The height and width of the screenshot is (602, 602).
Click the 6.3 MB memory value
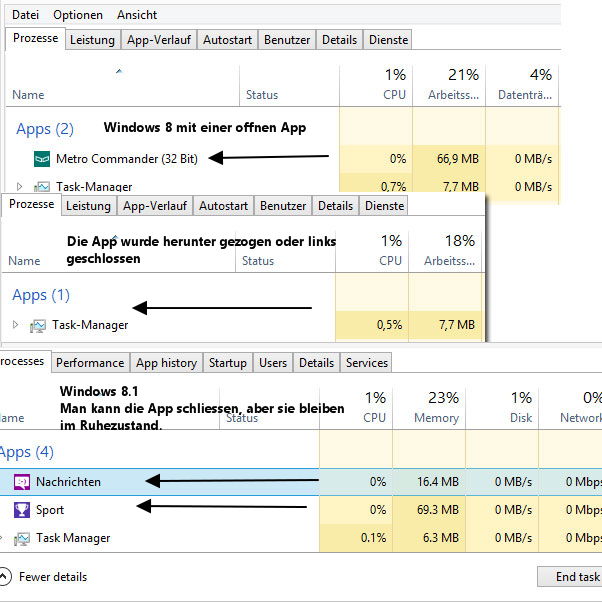pos(441,538)
